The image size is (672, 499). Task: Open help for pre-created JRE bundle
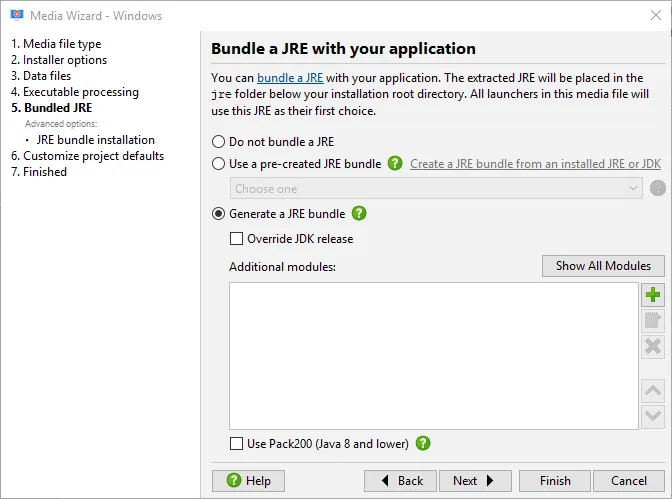pos(395,163)
